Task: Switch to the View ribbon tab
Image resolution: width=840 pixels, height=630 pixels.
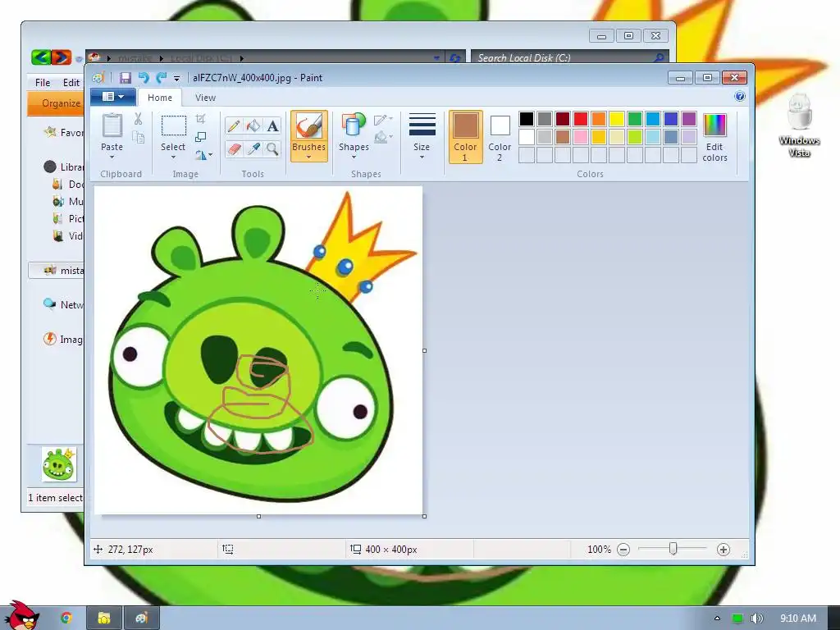Action: coord(205,98)
